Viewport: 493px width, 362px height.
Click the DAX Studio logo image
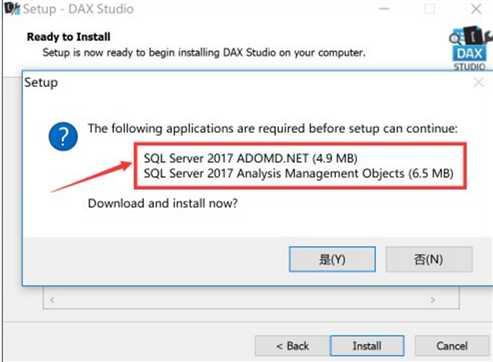(x=470, y=48)
